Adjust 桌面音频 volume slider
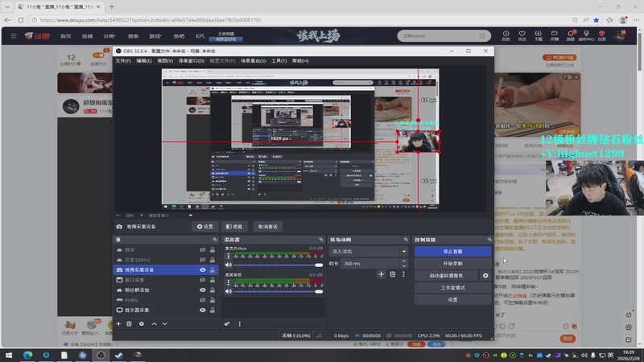 278,291
